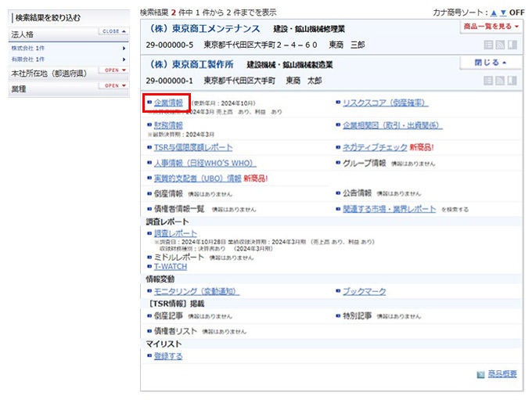The width and height of the screenshot is (532, 400).
Task: Open T-WATCH link
Action: [171, 267]
